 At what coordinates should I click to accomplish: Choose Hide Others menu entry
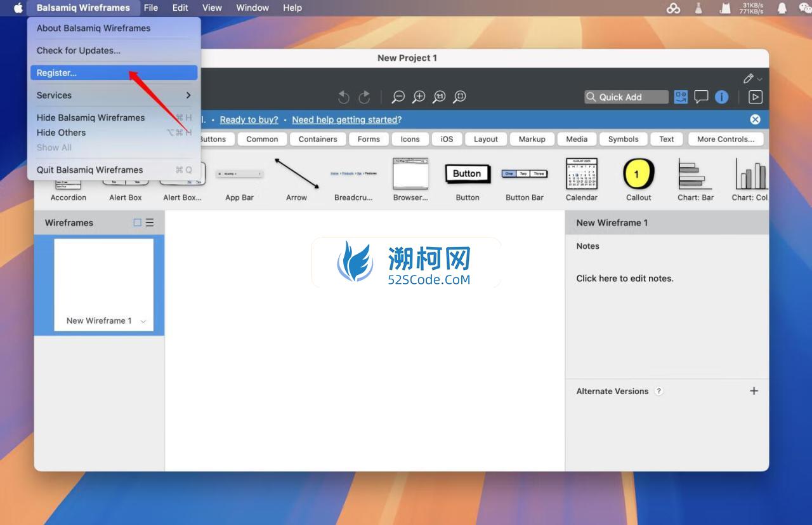114,133
